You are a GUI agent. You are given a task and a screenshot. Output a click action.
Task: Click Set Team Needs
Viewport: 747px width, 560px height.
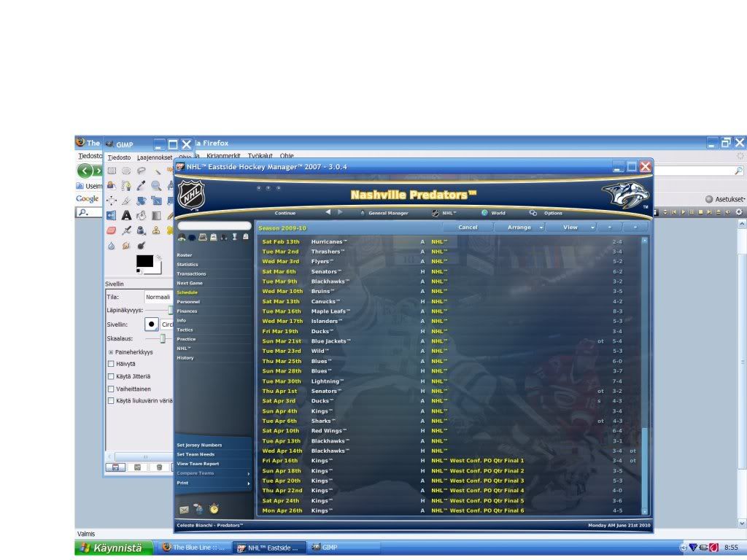(x=196, y=454)
